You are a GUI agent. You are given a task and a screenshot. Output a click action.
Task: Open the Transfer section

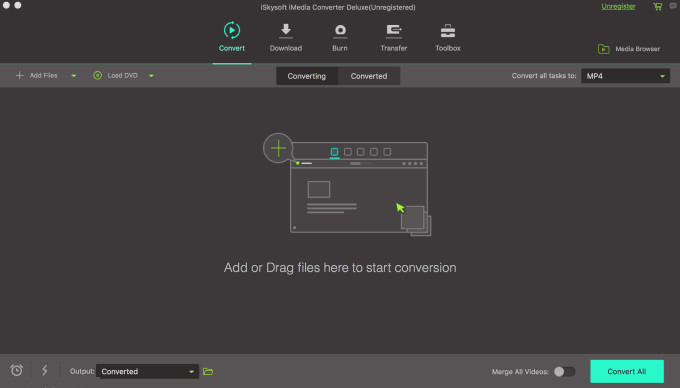point(394,38)
